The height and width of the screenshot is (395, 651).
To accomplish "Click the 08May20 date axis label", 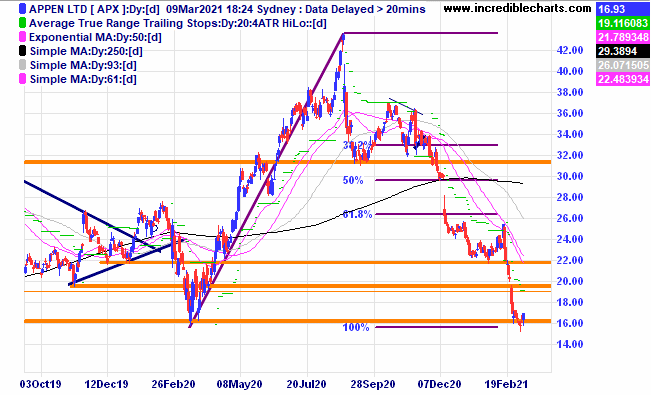I will pyautogui.click(x=240, y=384).
